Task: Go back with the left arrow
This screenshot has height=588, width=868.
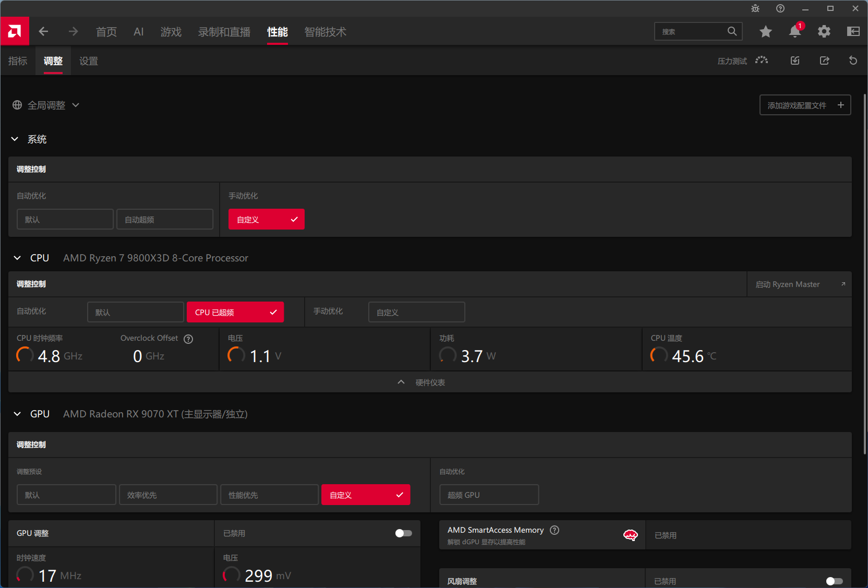Action: pos(43,31)
